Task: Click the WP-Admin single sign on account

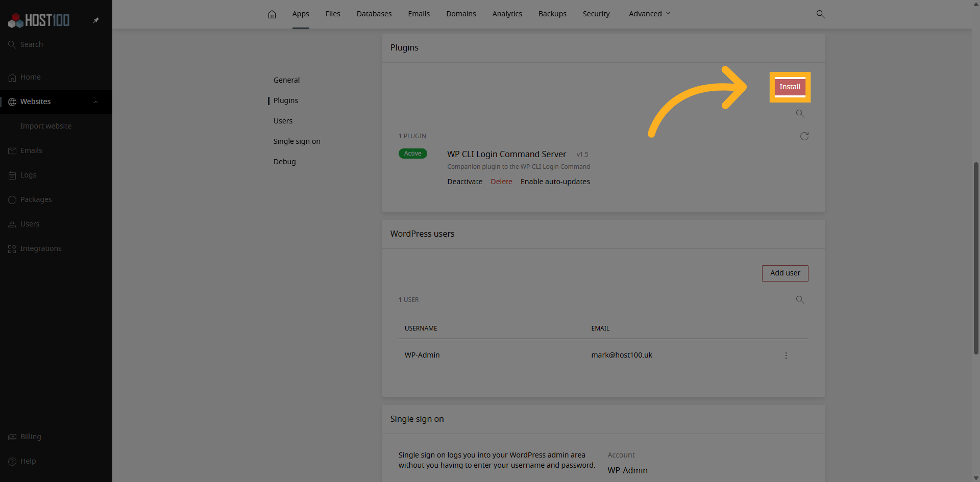Action: pyautogui.click(x=627, y=470)
